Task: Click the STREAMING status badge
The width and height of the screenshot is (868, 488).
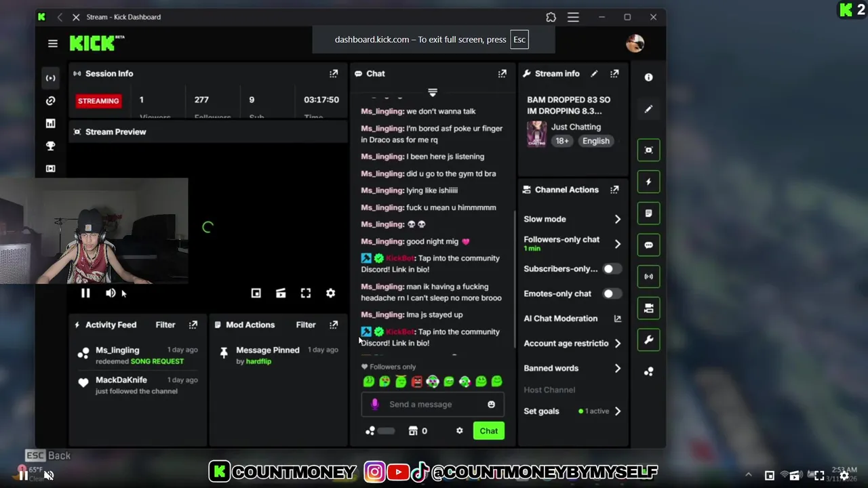Action: (98, 101)
